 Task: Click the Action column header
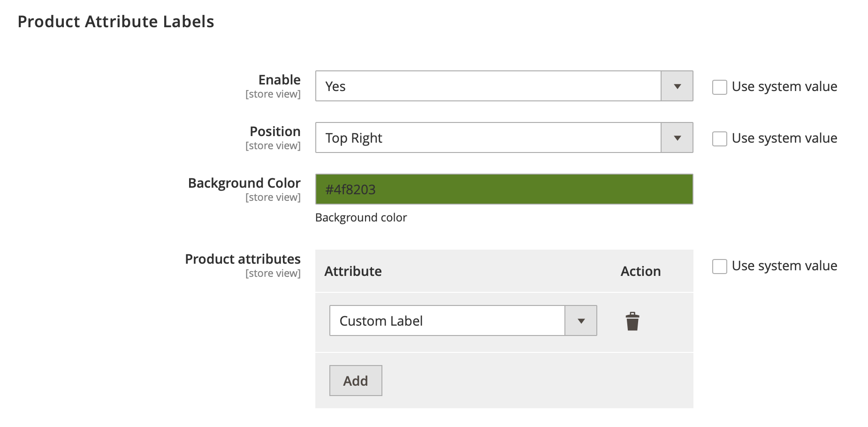pyautogui.click(x=640, y=271)
